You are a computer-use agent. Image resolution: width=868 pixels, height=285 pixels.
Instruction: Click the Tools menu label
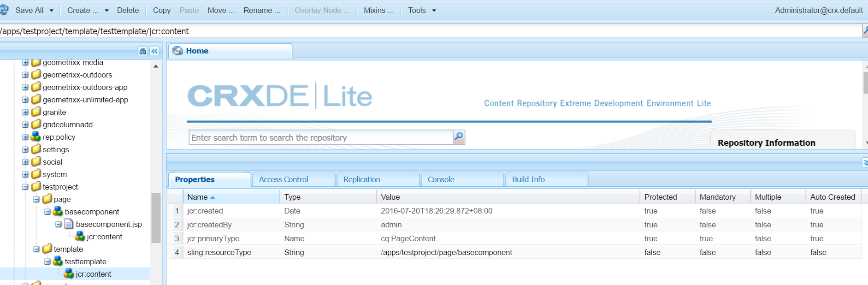(x=417, y=10)
